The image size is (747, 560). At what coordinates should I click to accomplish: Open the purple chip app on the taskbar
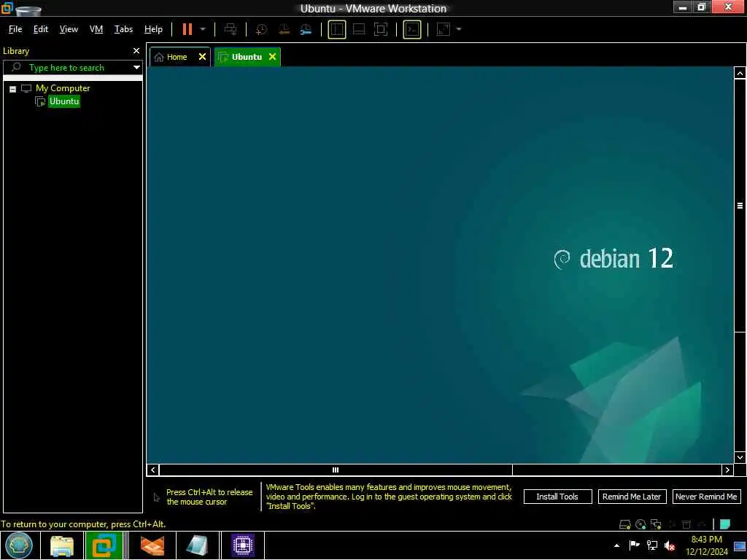[242, 545]
